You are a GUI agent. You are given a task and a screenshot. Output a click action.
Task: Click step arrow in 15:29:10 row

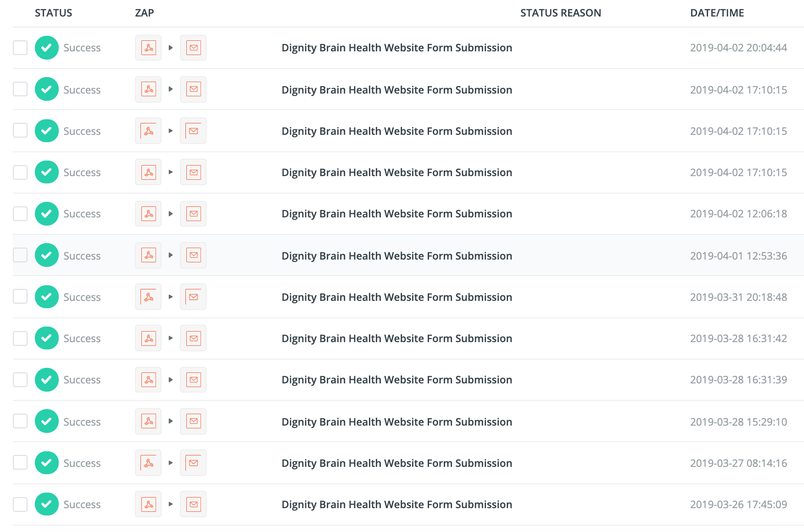tap(171, 421)
